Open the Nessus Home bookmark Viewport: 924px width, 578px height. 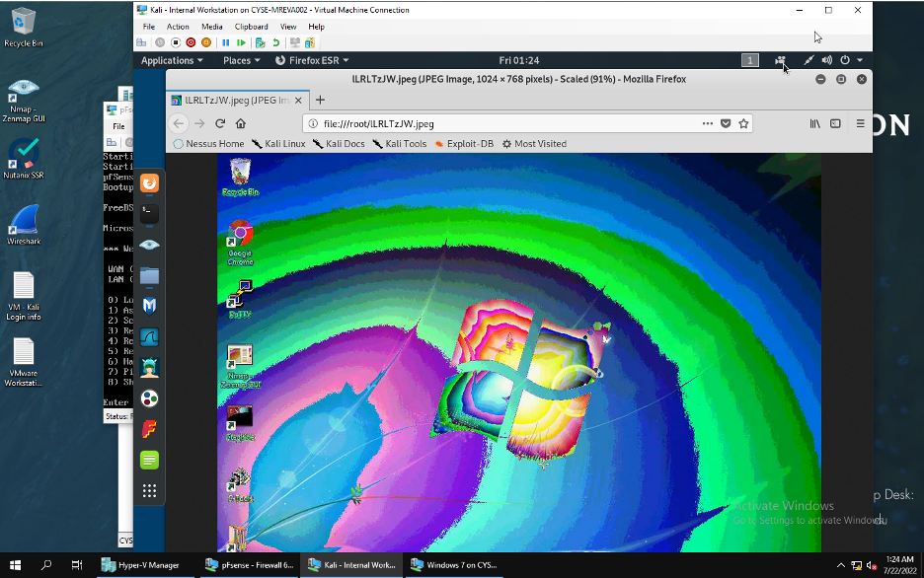tap(208, 144)
